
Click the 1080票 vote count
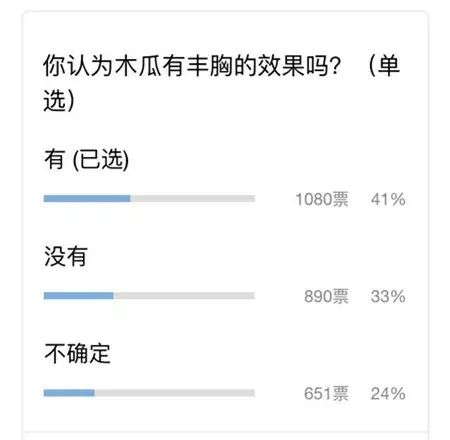coord(322,199)
